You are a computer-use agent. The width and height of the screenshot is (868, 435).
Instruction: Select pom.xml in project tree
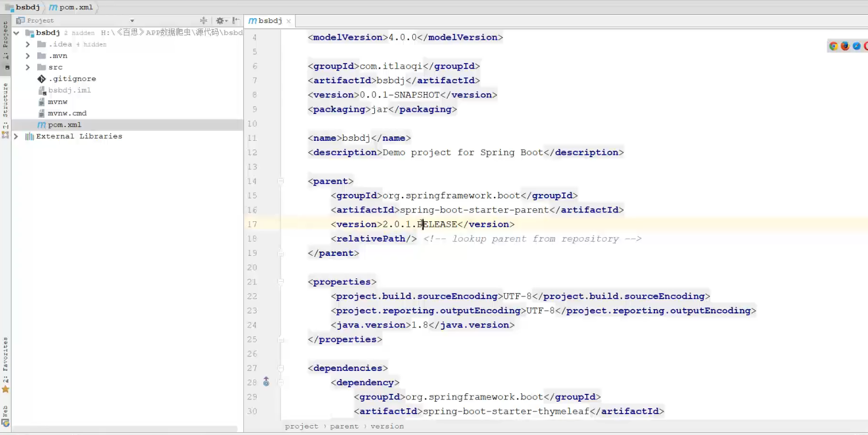(127, 125)
